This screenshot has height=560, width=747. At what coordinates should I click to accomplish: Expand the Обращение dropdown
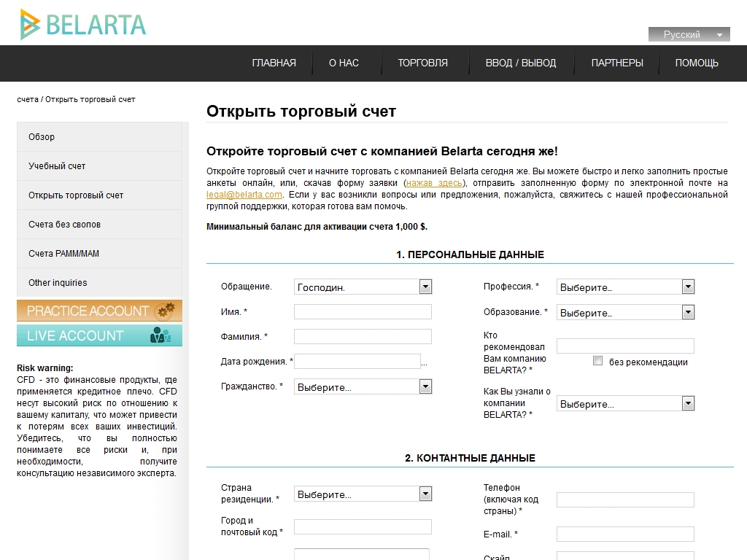425,287
